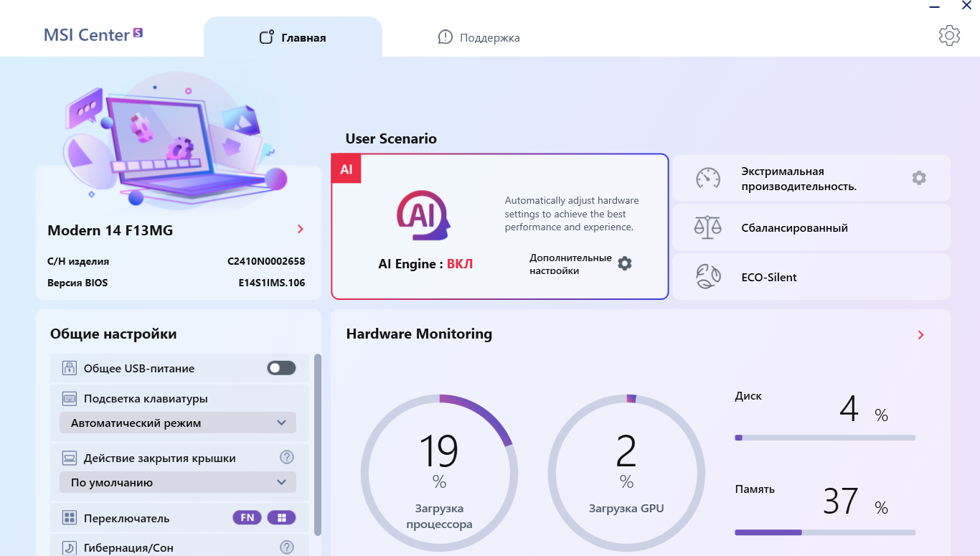
Task: Click the MSI Center logo
Action: 93,34
